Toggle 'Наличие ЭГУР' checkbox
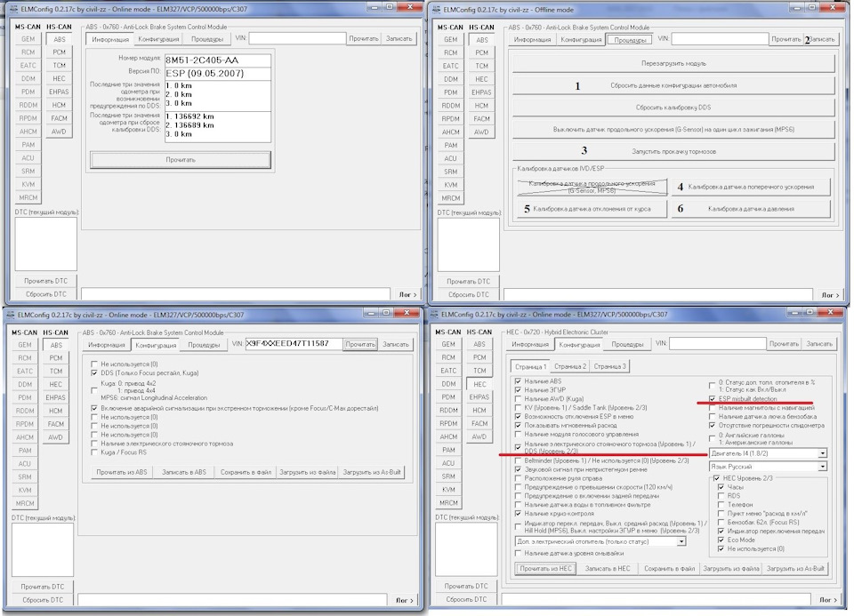The height and width of the screenshot is (616, 854). coord(518,389)
